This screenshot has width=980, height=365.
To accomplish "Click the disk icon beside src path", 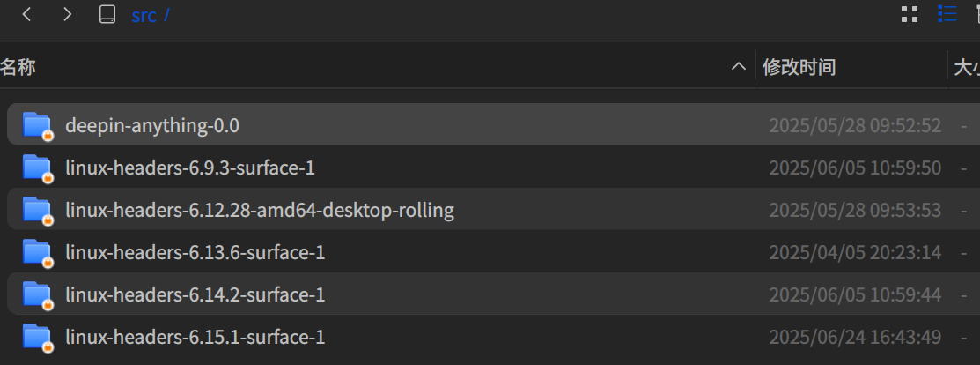I will [x=107, y=14].
